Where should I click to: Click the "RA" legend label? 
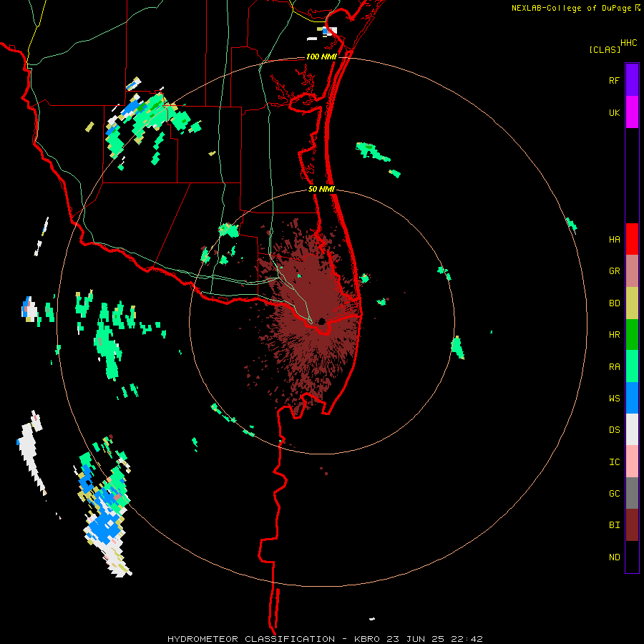614,367
